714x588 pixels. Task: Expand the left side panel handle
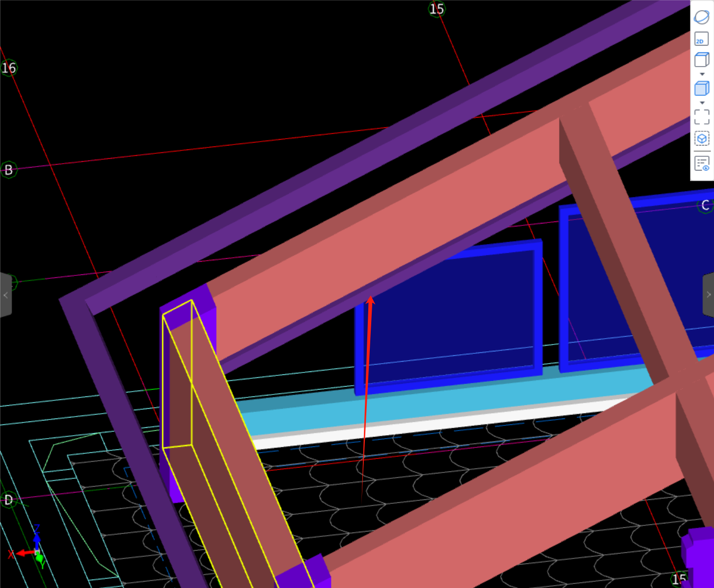[x=5, y=295]
